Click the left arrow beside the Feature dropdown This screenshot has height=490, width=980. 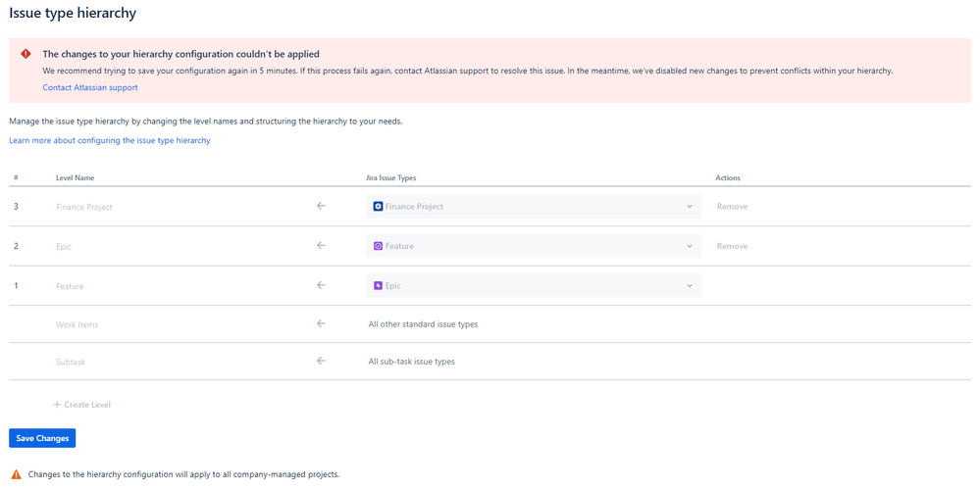pos(321,245)
